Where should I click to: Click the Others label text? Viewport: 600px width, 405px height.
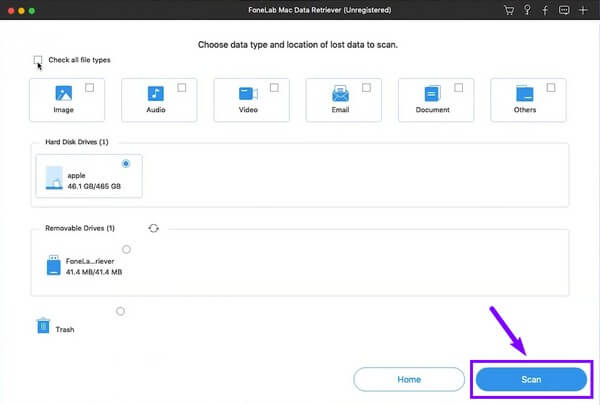[525, 110]
